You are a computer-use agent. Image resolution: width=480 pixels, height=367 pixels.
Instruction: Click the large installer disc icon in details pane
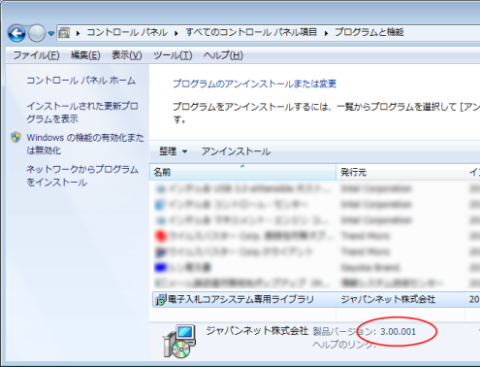(x=180, y=341)
